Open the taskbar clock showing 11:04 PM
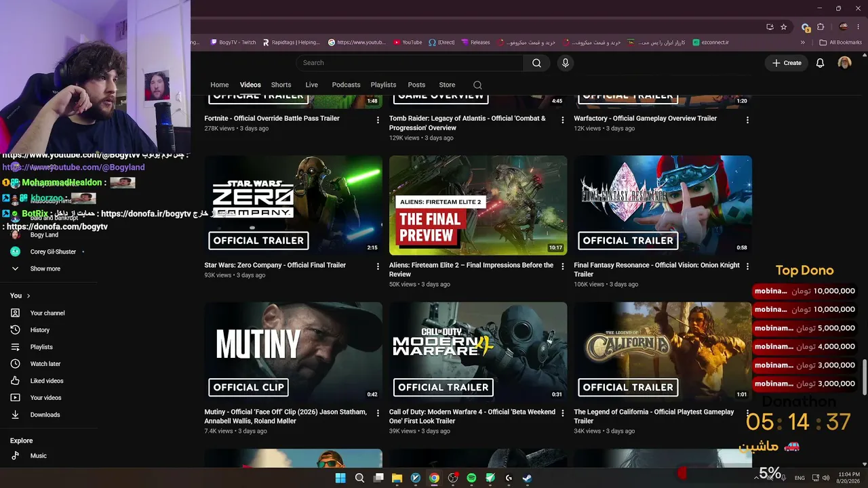868x488 pixels. tap(849, 478)
